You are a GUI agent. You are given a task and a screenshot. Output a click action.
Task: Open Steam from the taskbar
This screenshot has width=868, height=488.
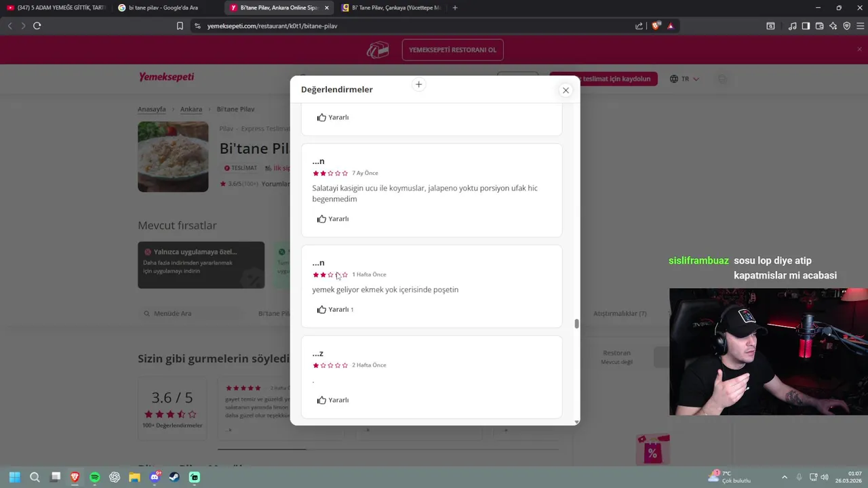[x=174, y=477]
